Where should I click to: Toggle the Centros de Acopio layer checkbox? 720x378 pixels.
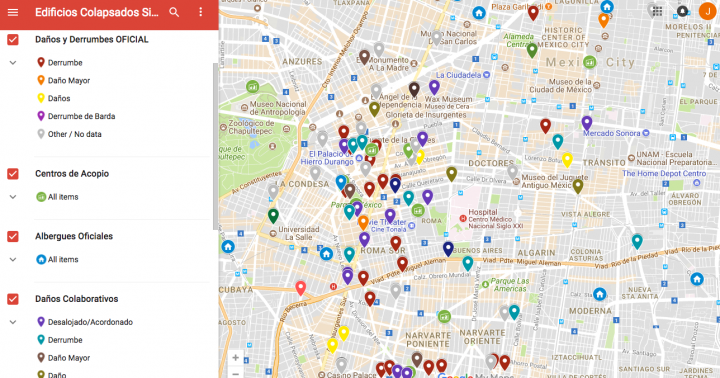coord(13,174)
